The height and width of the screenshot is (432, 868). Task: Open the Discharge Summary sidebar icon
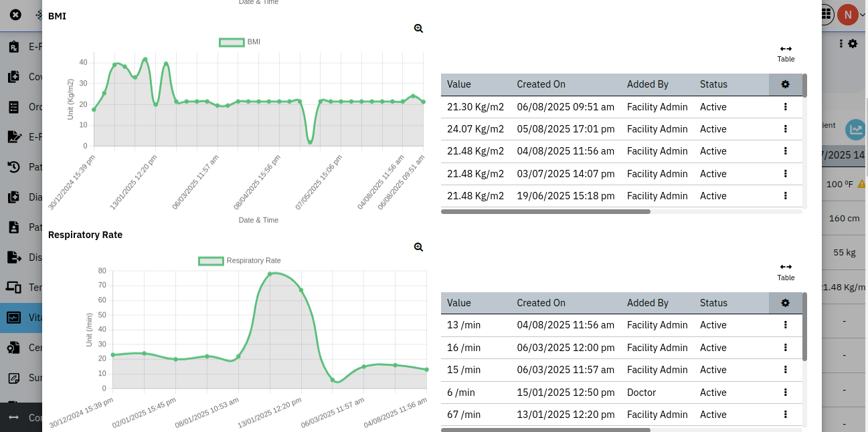[x=15, y=257]
